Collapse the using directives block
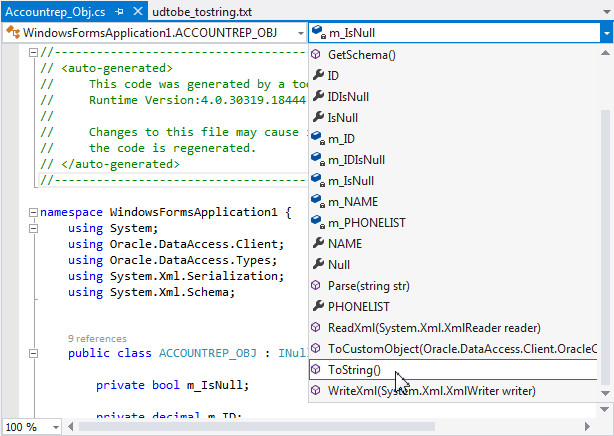This screenshot has width=614, height=436. pos(34,228)
